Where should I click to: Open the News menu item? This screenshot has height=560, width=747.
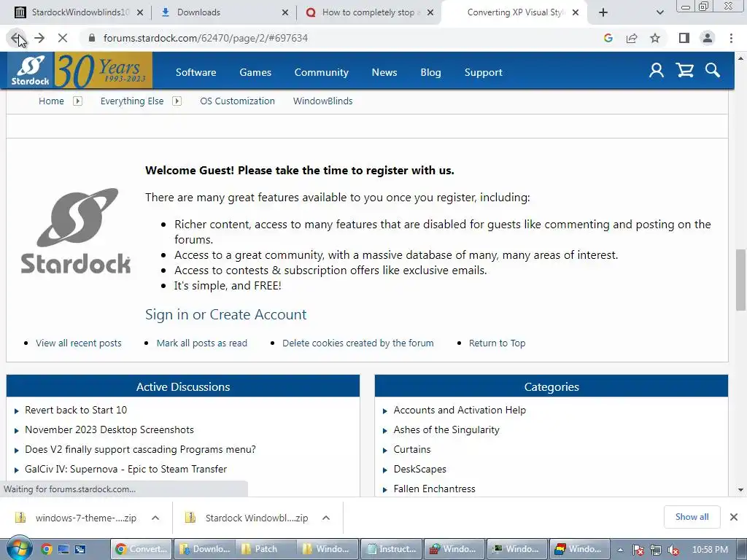(384, 72)
